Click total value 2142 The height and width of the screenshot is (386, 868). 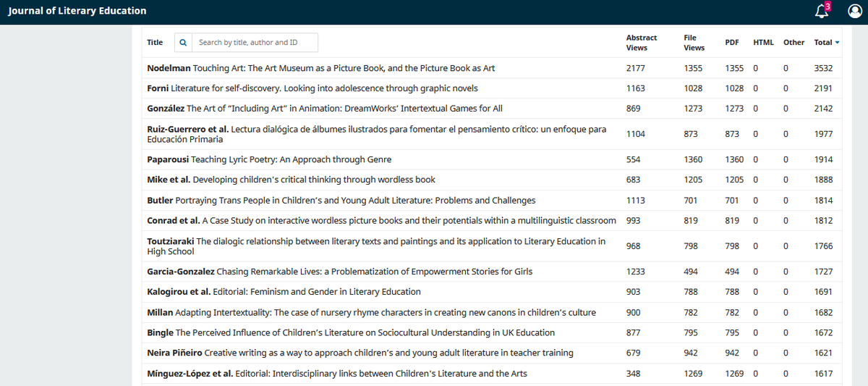[x=823, y=109]
